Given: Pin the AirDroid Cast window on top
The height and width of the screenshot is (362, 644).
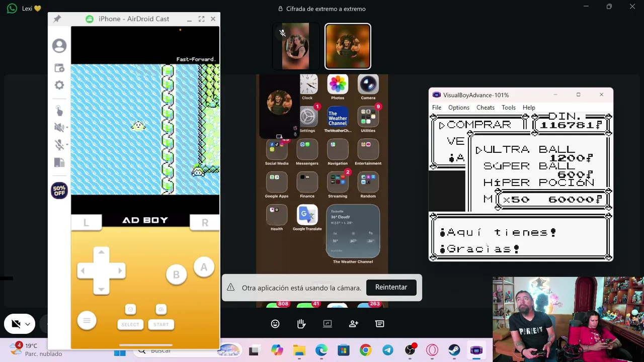Looking at the screenshot, I should 57,19.
